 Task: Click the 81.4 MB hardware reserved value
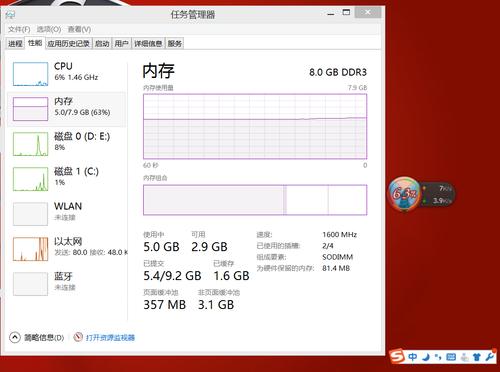point(336,268)
